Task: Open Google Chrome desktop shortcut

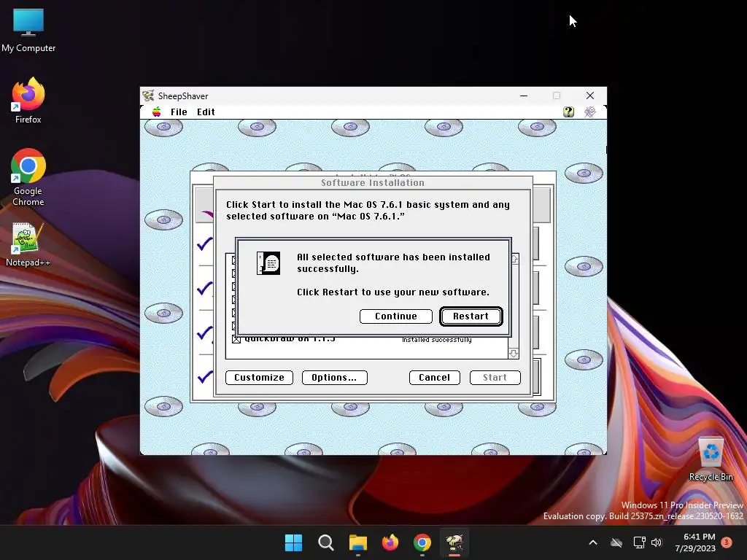Action: (28, 177)
